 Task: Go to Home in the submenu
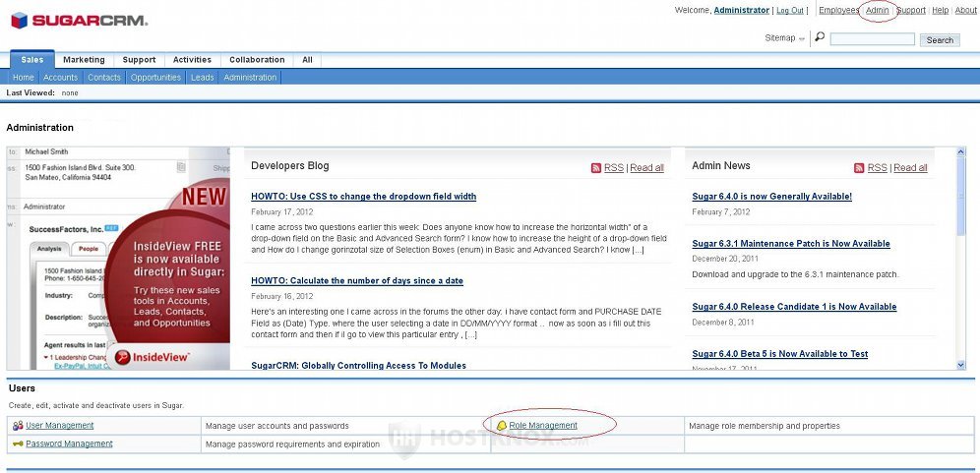click(24, 78)
